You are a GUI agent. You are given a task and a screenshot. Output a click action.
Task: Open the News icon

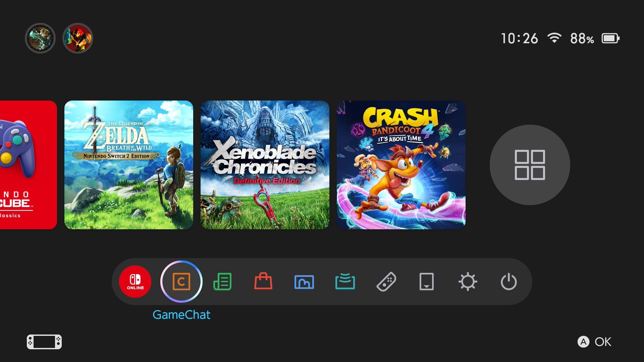(x=222, y=282)
